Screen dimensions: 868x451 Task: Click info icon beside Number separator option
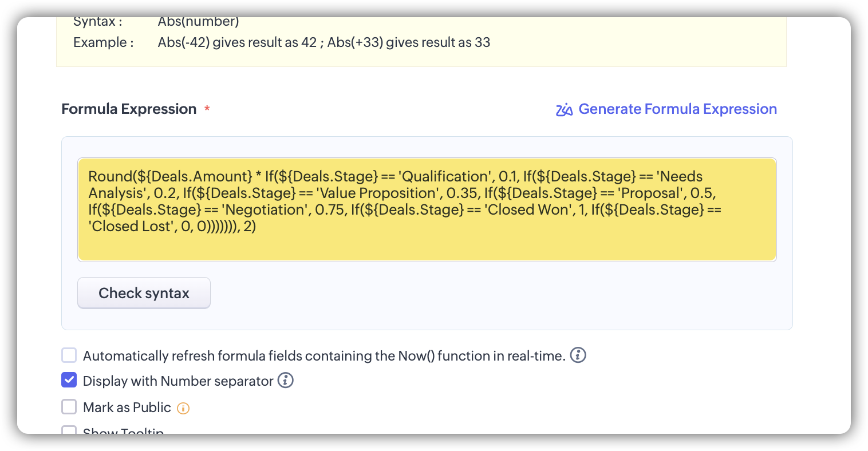(285, 381)
